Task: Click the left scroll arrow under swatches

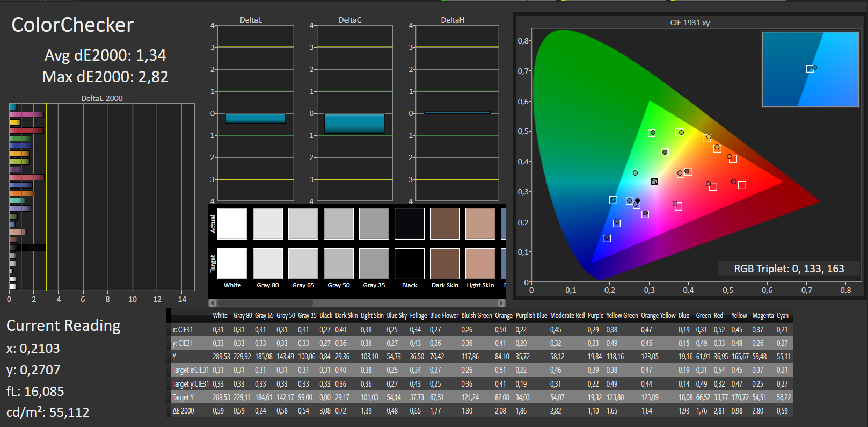Action: point(213,303)
